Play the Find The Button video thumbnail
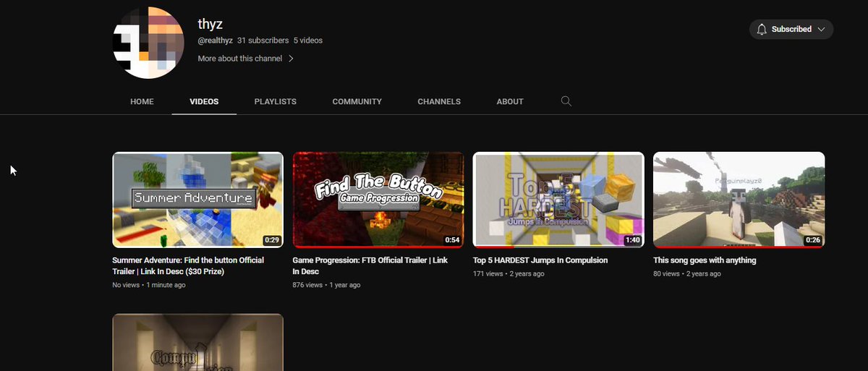 click(x=378, y=200)
